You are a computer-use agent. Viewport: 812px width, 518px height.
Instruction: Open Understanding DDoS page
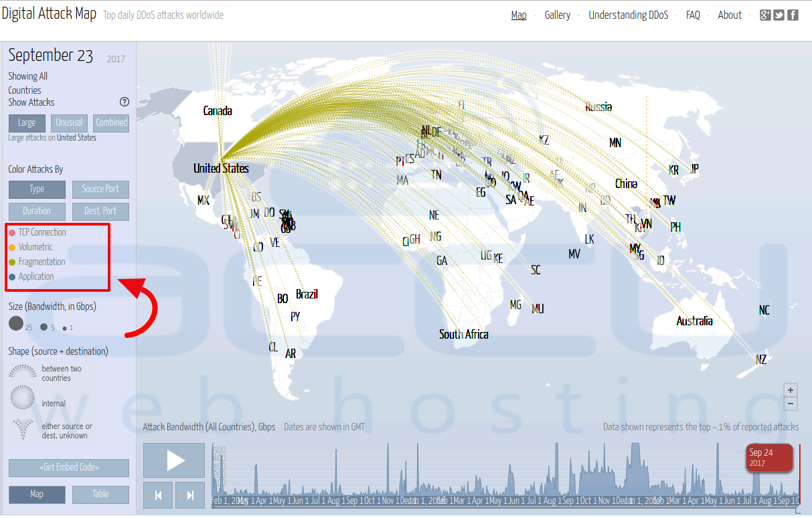pyautogui.click(x=629, y=15)
